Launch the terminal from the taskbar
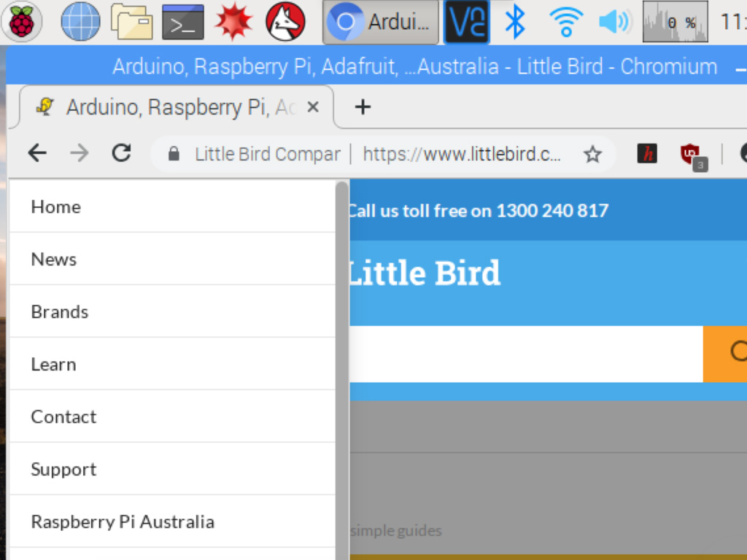 183,22
